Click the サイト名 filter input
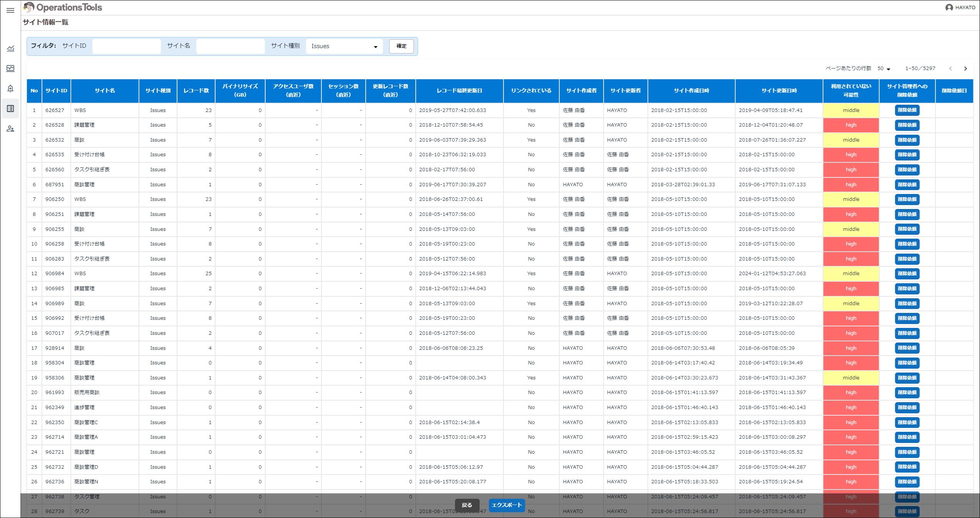This screenshot has height=518, width=980. pyautogui.click(x=231, y=46)
